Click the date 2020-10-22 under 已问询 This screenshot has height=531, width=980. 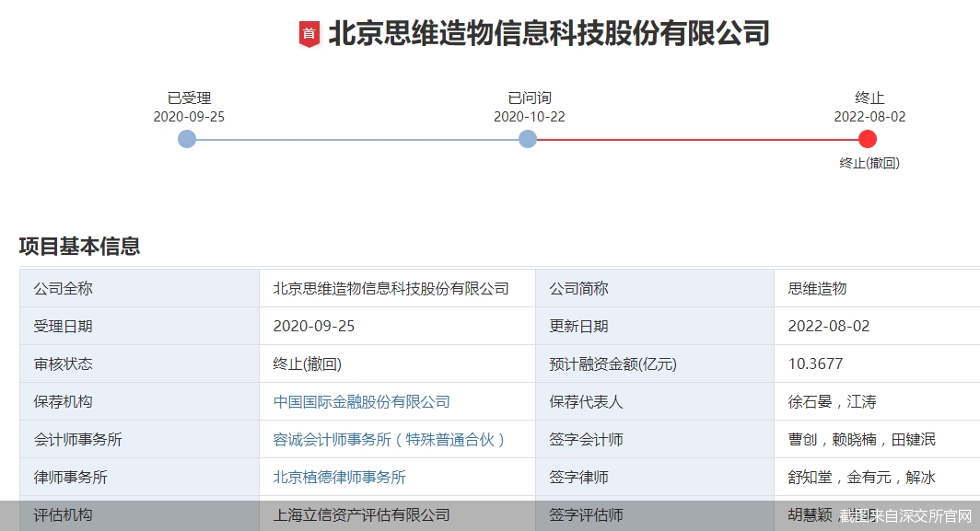coord(530,117)
